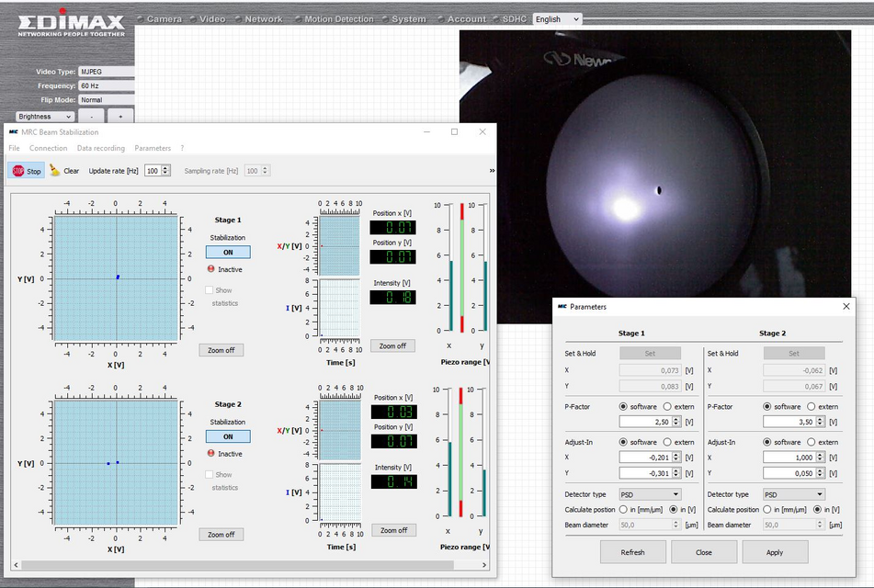Click the Edimax logo
Screen dimensions: 874x588
(x=71, y=23)
